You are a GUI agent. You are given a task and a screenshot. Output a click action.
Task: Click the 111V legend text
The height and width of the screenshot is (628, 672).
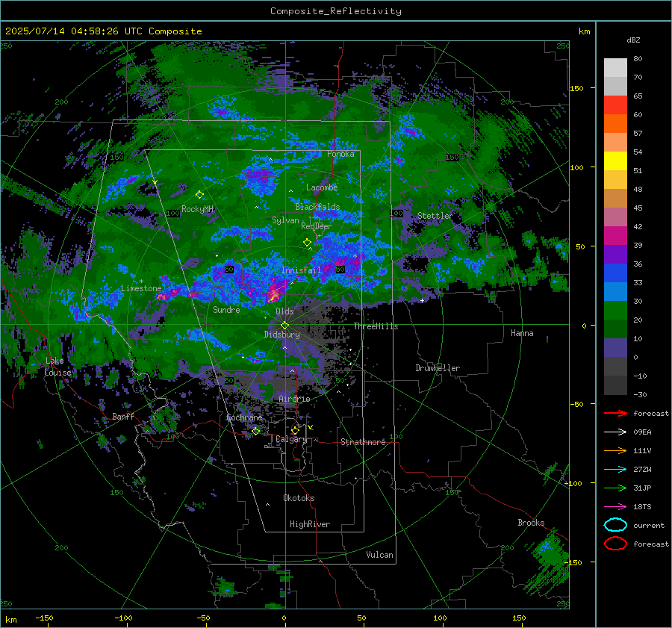[642, 450]
